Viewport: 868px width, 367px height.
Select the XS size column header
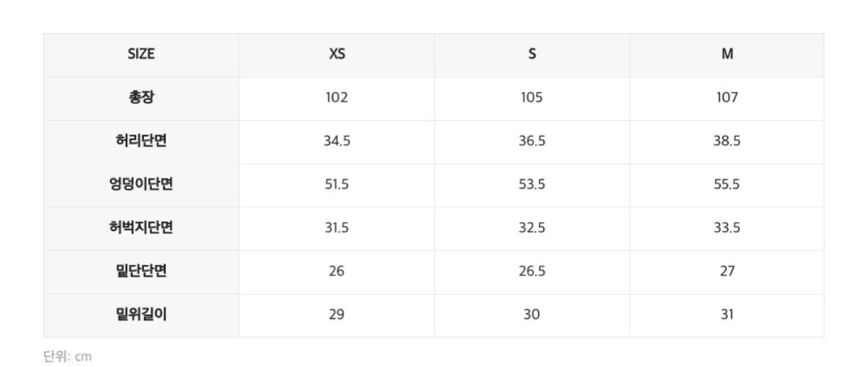(x=336, y=54)
